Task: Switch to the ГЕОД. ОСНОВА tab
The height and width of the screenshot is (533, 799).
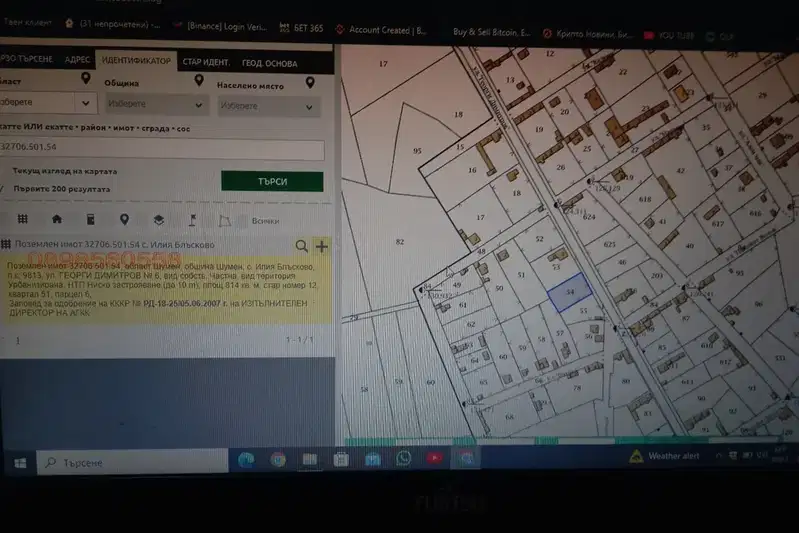Action: pos(269,64)
